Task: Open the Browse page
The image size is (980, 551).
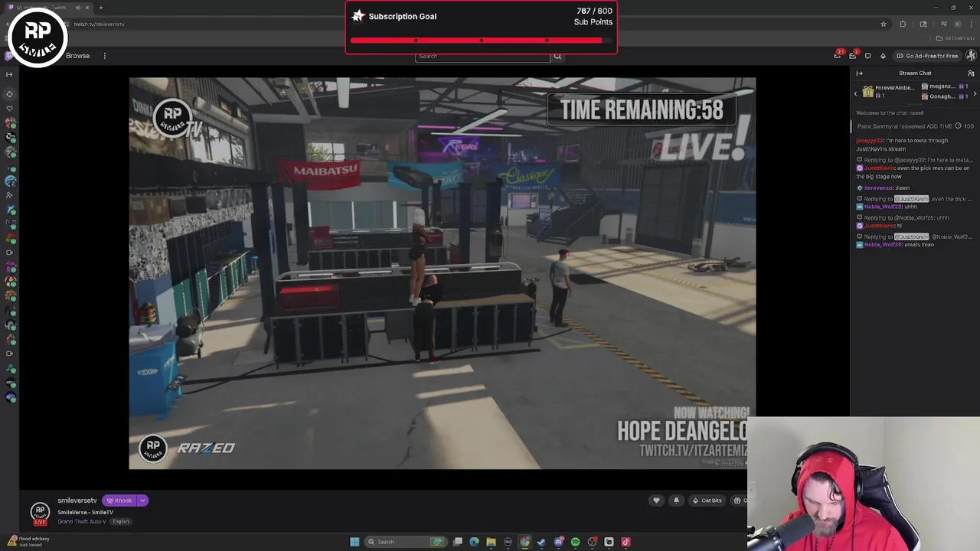Action: [x=77, y=56]
